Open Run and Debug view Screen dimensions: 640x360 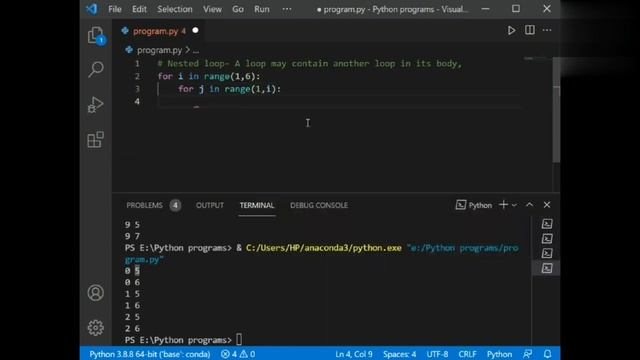(96, 104)
